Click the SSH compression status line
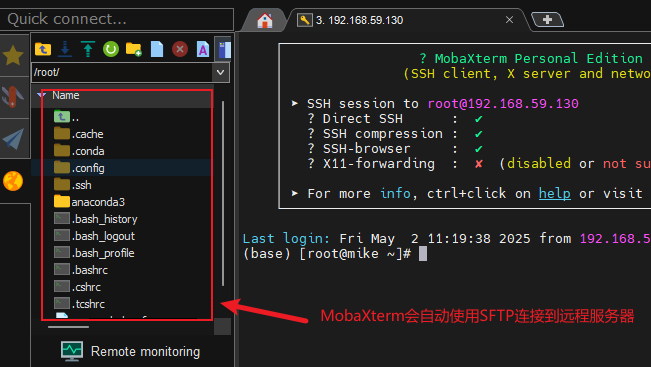 click(395, 134)
